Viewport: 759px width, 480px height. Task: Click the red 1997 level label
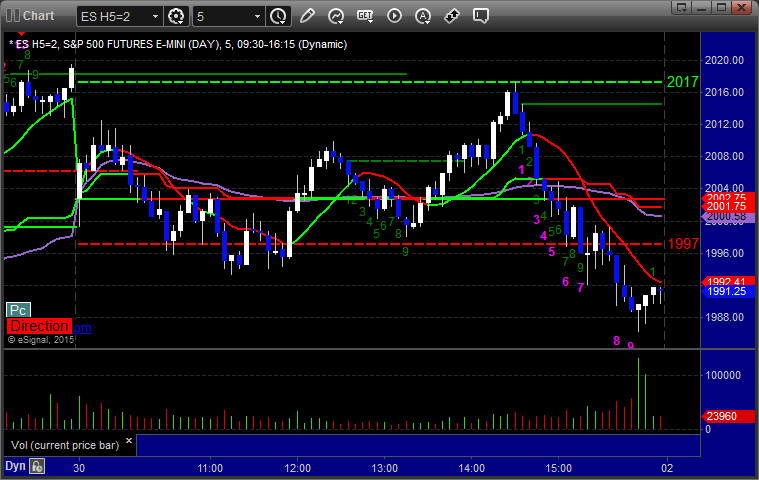click(x=683, y=244)
